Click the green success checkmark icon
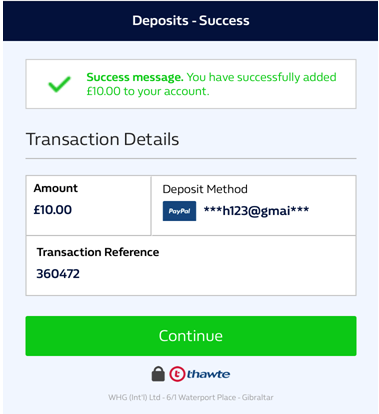 (59, 84)
